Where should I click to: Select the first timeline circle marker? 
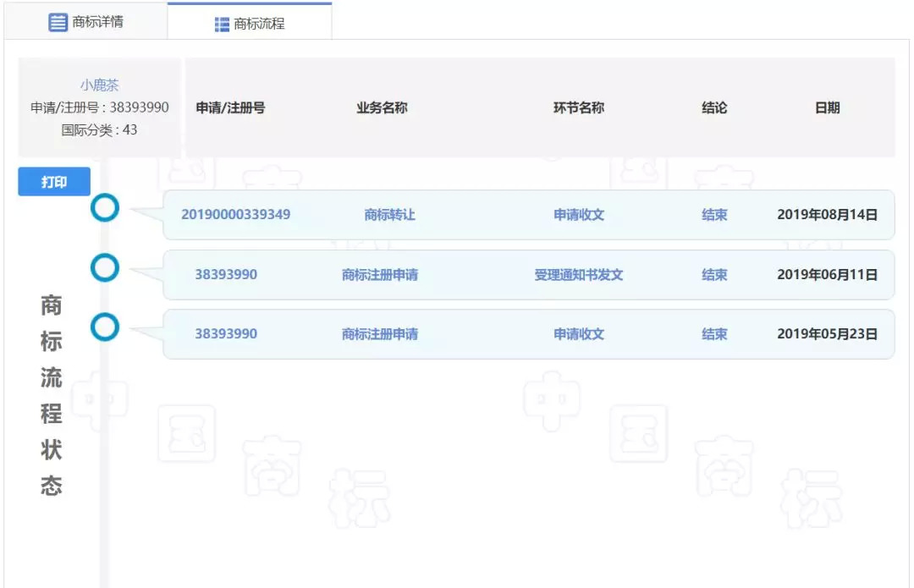tap(105, 208)
